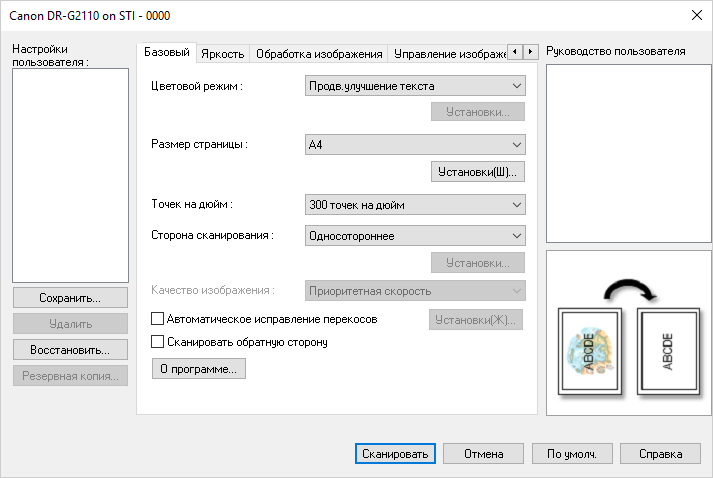Select the Базовый tab
The height and width of the screenshot is (478, 713).
[x=167, y=52]
